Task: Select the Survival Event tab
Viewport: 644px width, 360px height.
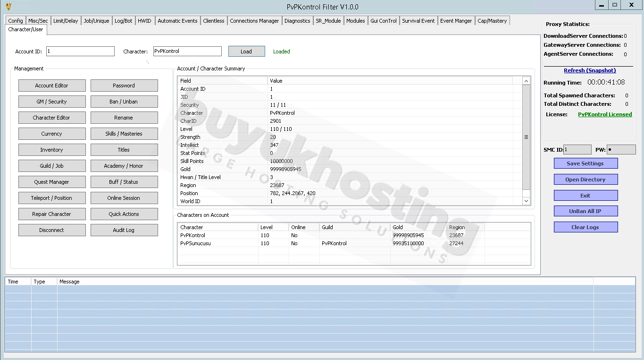Action: 418,21
